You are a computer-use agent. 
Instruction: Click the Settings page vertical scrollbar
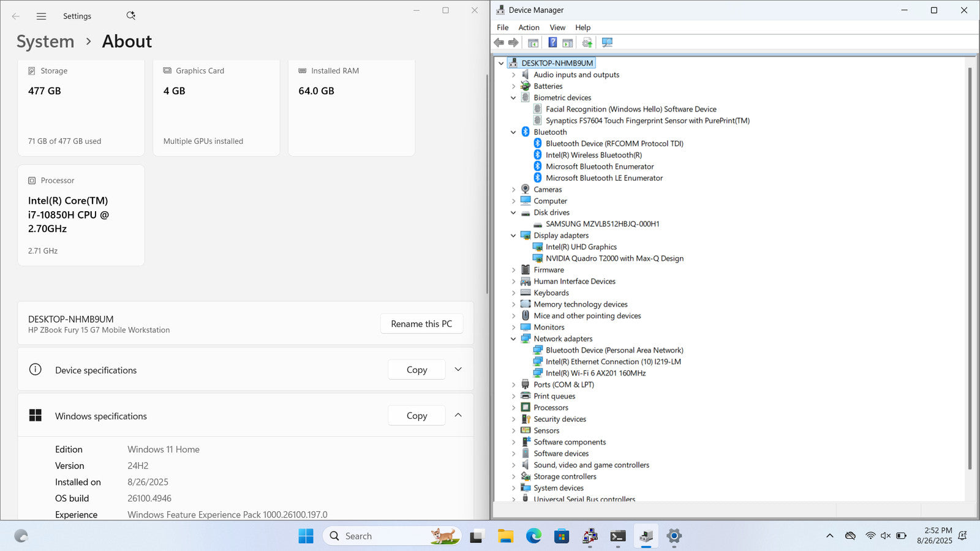487,184
